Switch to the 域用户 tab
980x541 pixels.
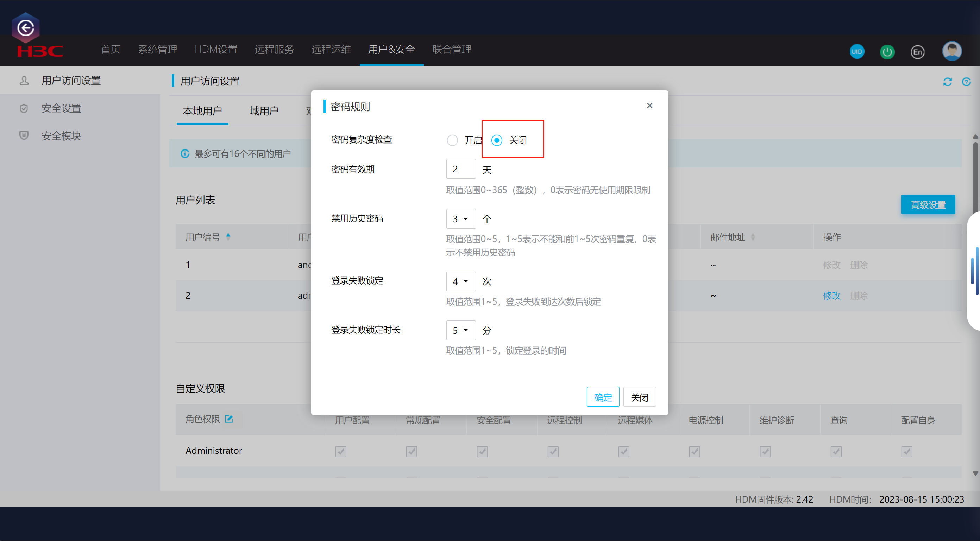[x=264, y=111]
